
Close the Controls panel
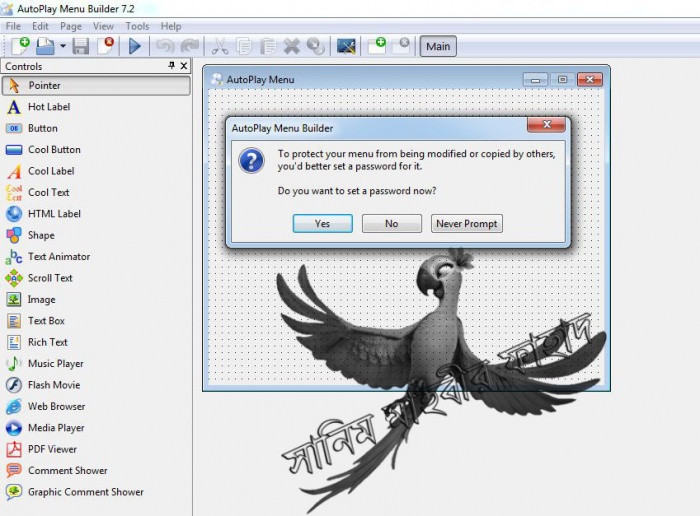(x=183, y=66)
